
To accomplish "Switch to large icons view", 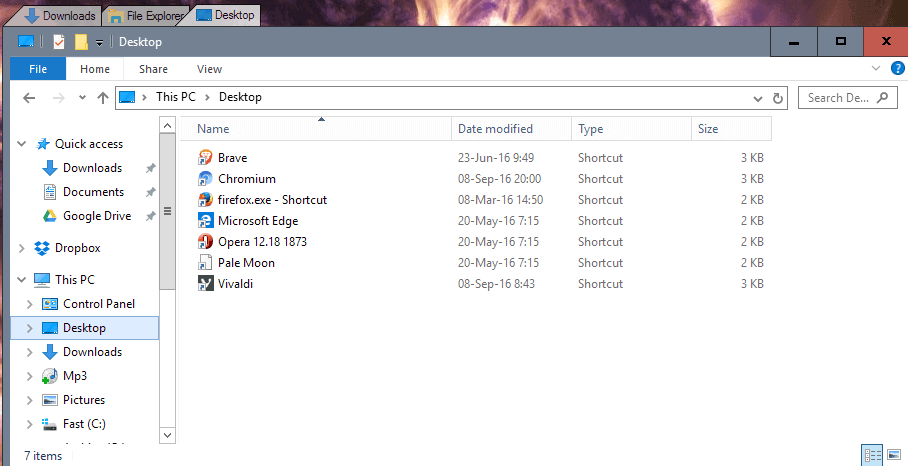I will pos(894,455).
